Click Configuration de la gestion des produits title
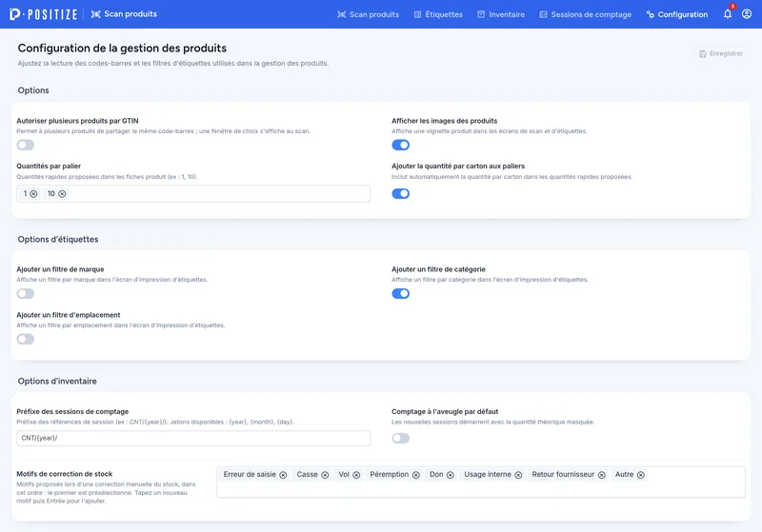The height and width of the screenshot is (532, 762). pos(122,48)
